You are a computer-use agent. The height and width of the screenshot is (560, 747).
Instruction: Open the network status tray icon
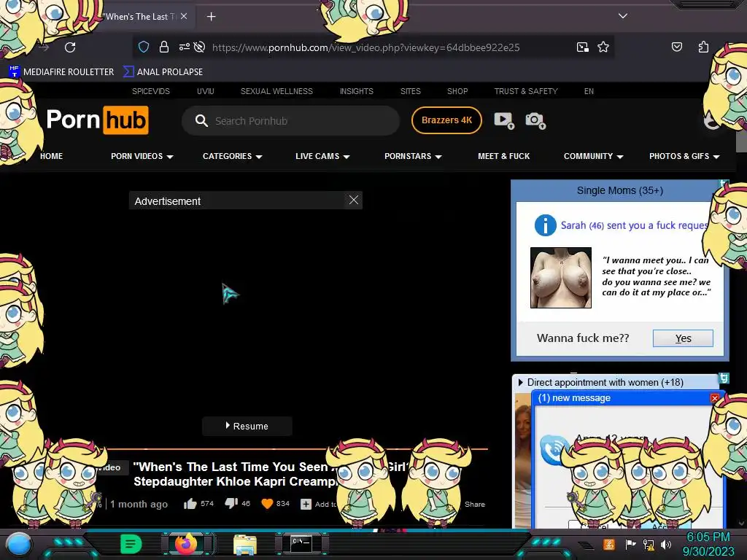(648, 544)
